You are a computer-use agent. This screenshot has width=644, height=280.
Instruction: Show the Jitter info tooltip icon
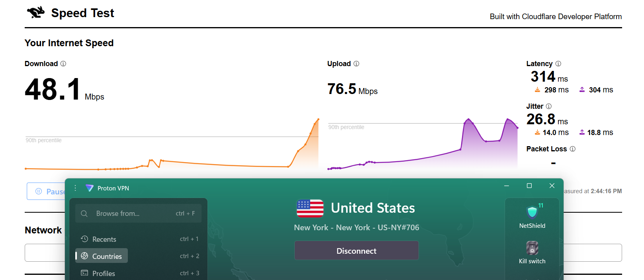[x=549, y=106]
